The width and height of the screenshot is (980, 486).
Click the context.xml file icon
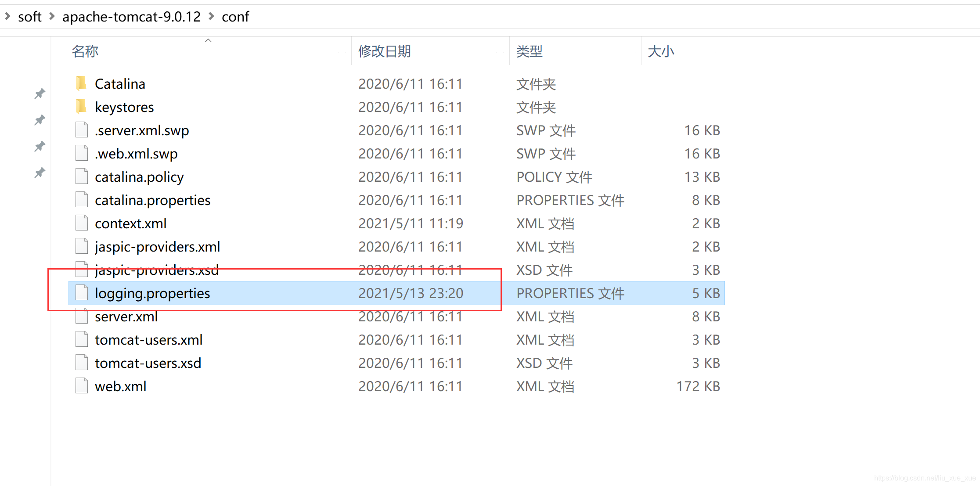[82, 223]
